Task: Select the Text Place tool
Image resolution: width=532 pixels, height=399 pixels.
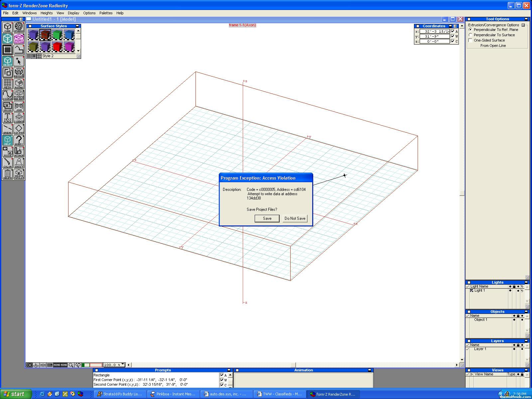Action: 7,118
